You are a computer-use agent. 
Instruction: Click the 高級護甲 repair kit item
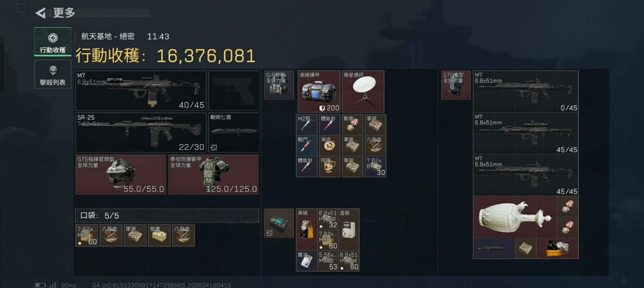point(319,92)
